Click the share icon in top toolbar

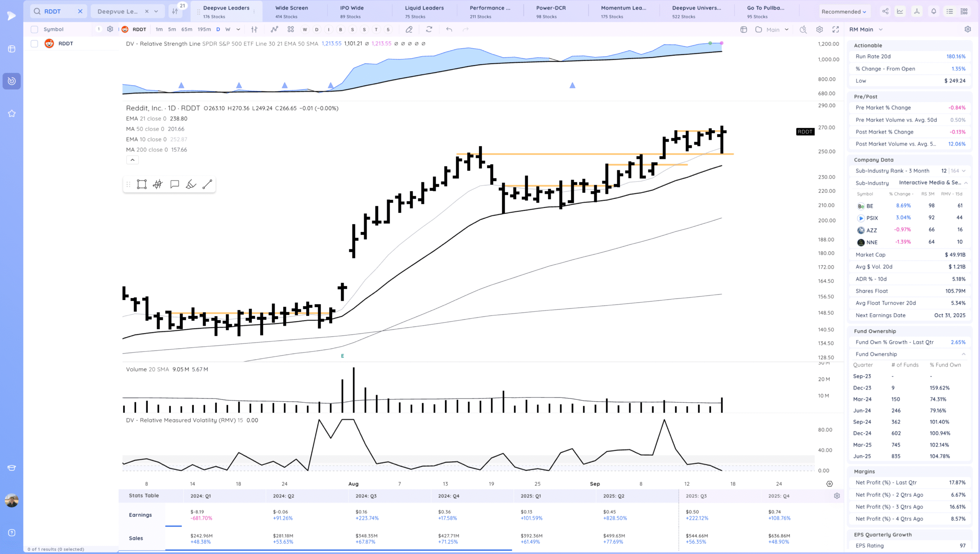click(x=885, y=11)
